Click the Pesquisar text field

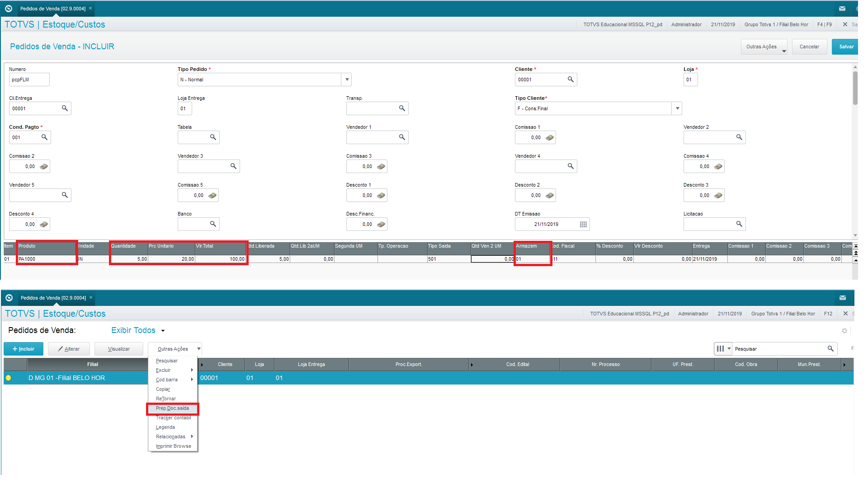point(778,348)
